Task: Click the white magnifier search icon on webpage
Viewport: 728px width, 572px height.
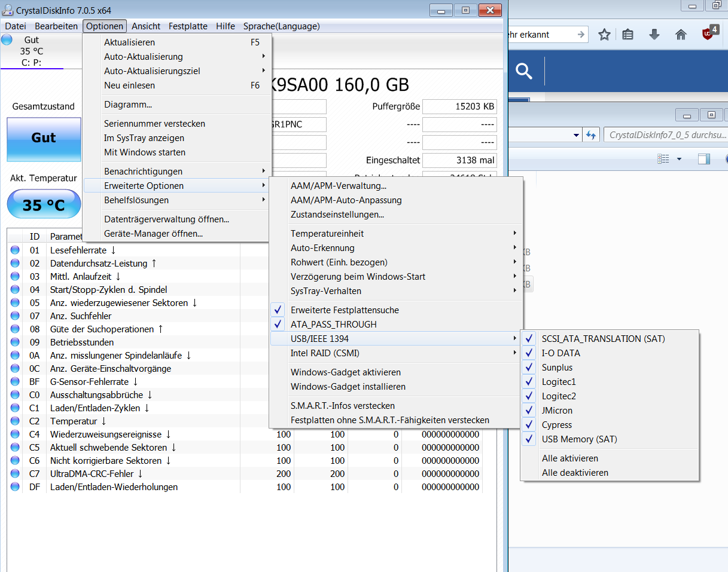Action: coord(524,72)
